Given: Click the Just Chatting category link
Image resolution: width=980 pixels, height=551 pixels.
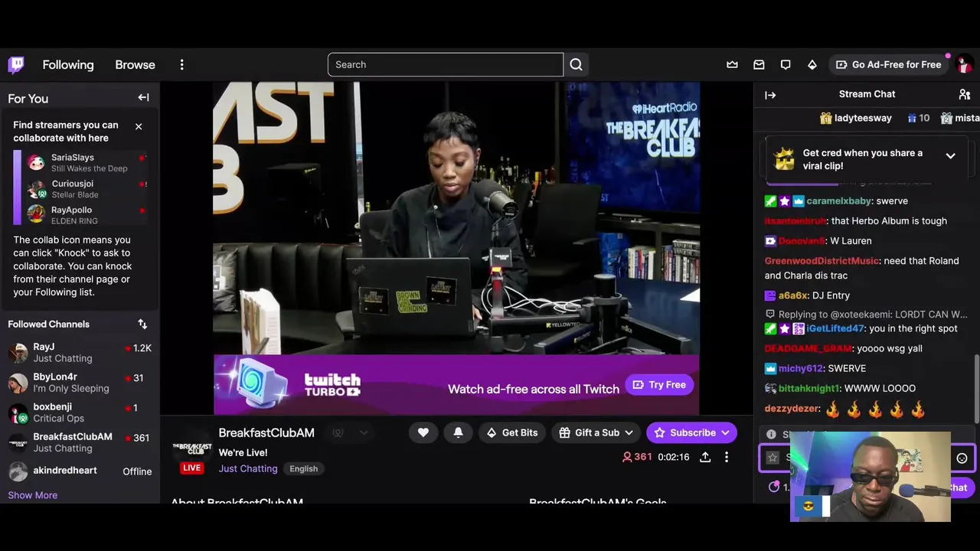Looking at the screenshot, I should tap(248, 468).
